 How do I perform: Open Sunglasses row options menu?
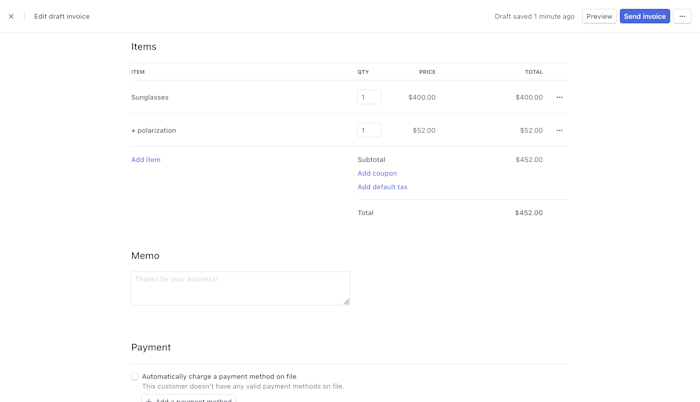click(x=559, y=97)
